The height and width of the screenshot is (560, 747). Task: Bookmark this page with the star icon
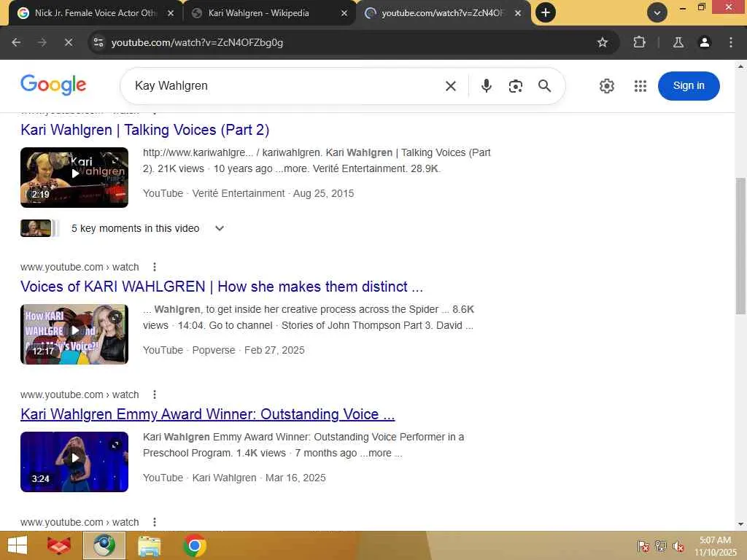pos(602,42)
